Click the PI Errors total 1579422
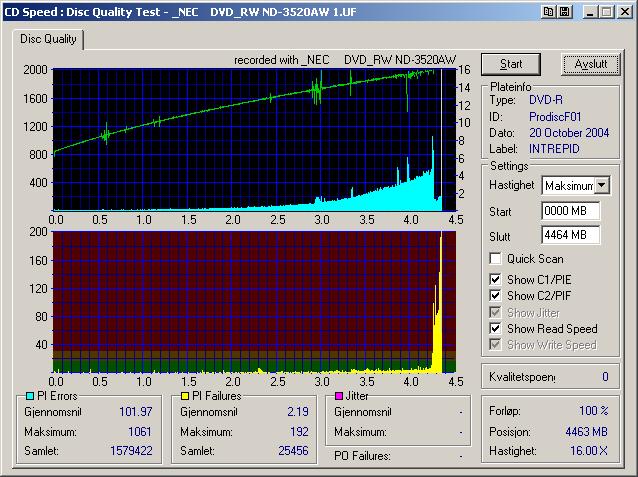 (131, 451)
